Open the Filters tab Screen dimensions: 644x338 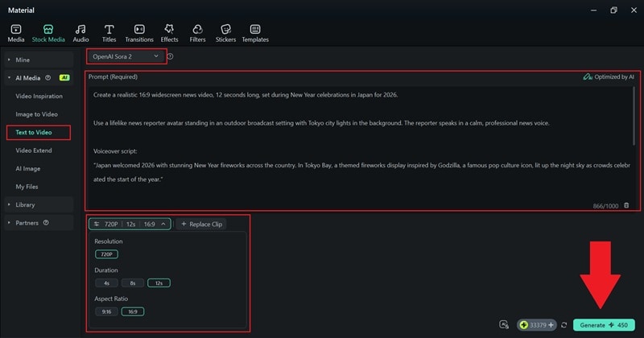197,33
